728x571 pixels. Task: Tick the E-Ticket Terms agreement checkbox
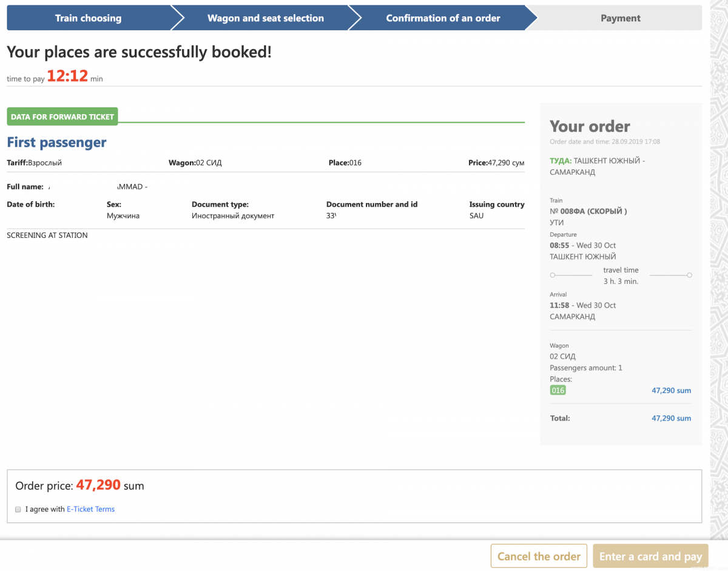pyautogui.click(x=18, y=510)
